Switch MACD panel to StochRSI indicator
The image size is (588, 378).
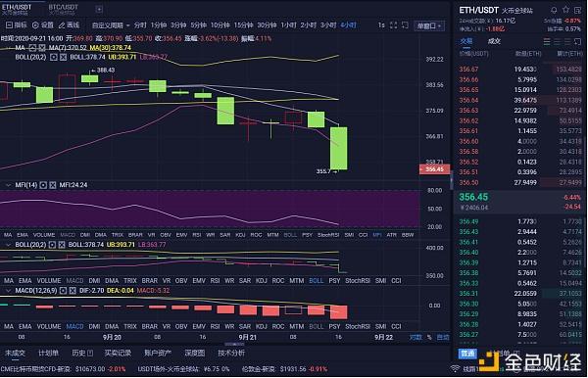(358, 326)
